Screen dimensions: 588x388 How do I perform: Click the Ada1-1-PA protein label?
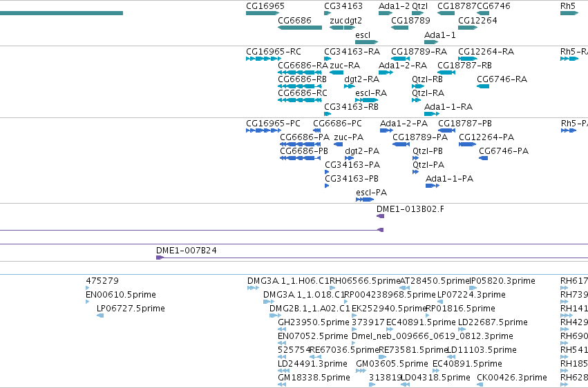coord(449,179)
